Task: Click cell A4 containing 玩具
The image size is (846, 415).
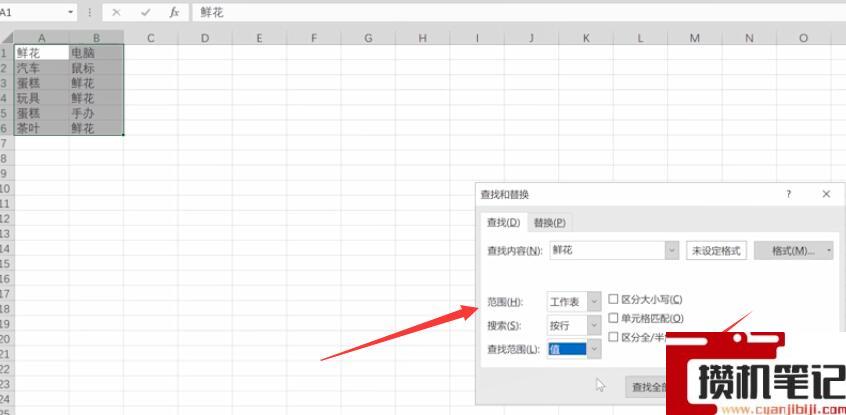Action: (x=42, y=98)
